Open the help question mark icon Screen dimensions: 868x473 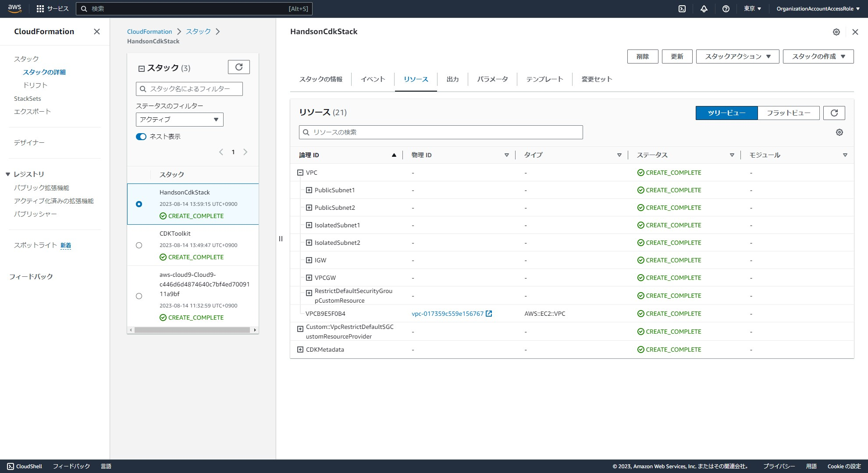tap(726, 9)
